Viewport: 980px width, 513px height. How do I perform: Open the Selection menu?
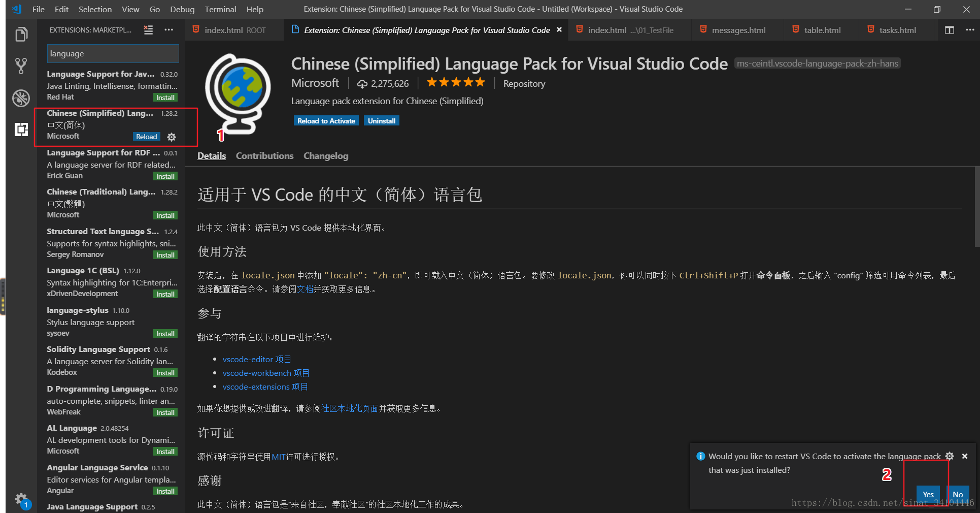pyautogui.click(x=95, y=9)
